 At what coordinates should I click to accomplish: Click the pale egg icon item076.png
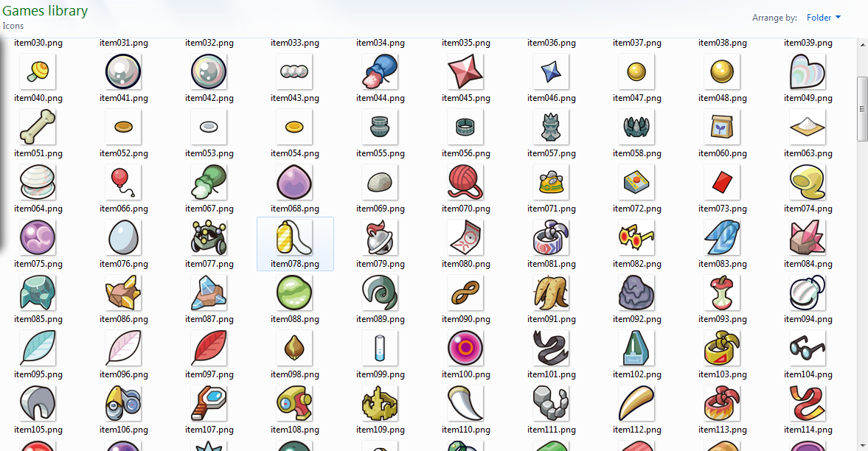(x=123, y=237)
